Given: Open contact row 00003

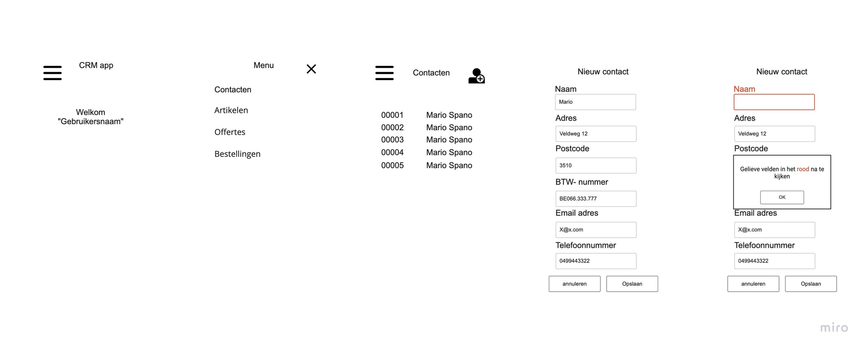Looking at the screenshot, I should point(426,140).
